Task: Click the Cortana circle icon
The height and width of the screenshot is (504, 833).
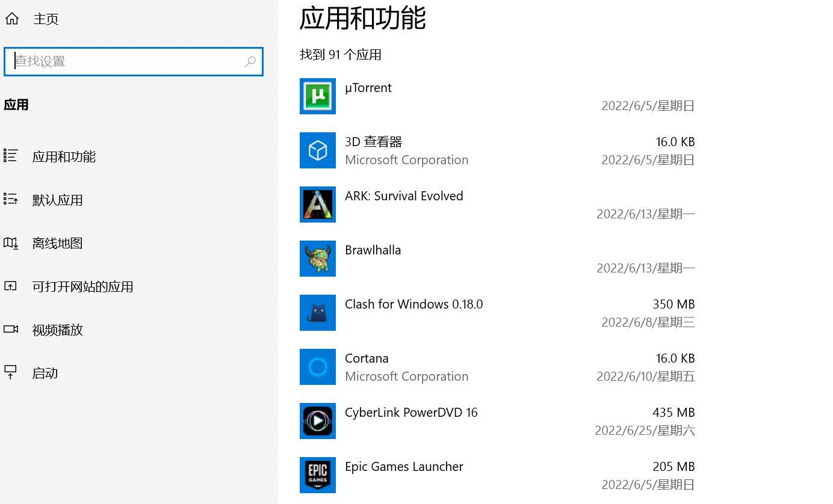Action: (318, 367)
